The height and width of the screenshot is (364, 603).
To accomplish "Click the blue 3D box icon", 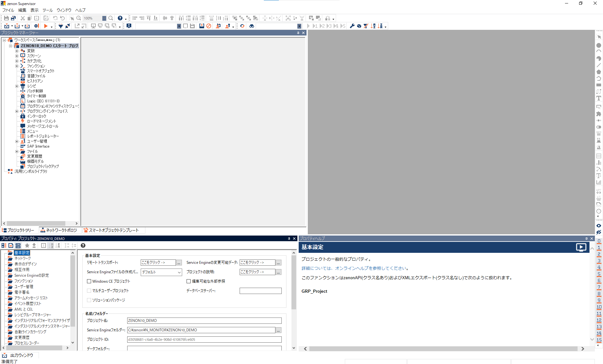I will (359, 26).
